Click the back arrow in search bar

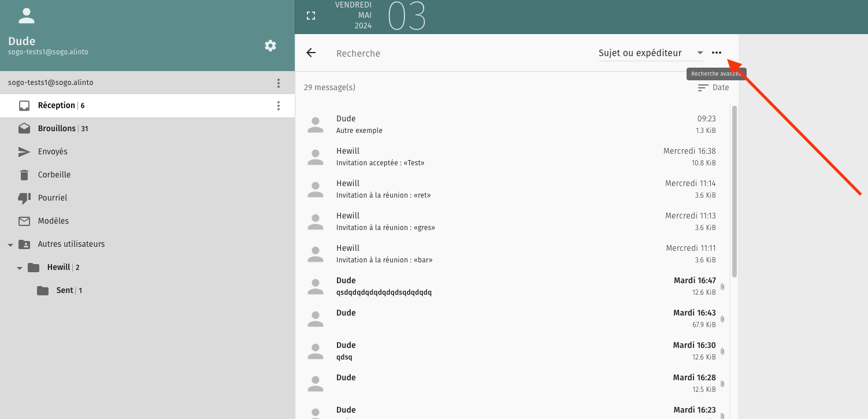coord(311,53)
